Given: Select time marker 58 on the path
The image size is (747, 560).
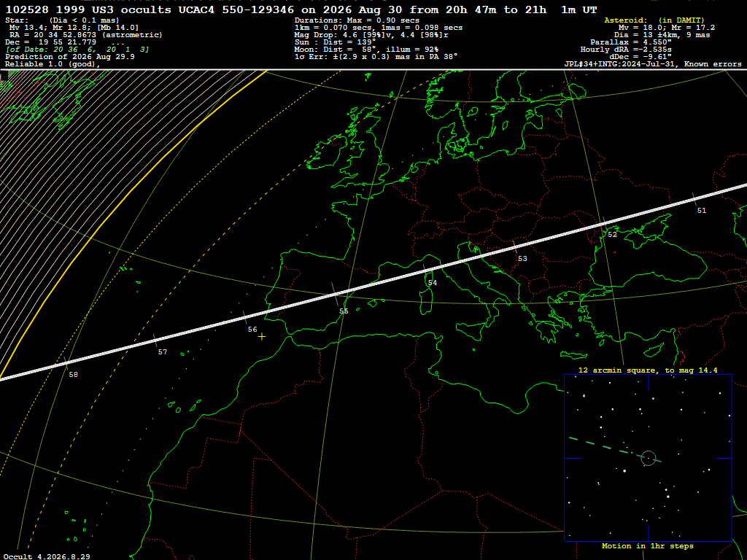Looking at the screenshot, I should 73,375.
